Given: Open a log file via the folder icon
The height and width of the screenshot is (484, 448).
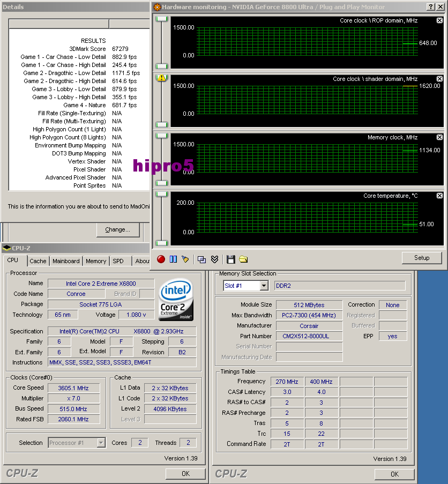Looking at the screenshot, I should (x=243, y=259).
